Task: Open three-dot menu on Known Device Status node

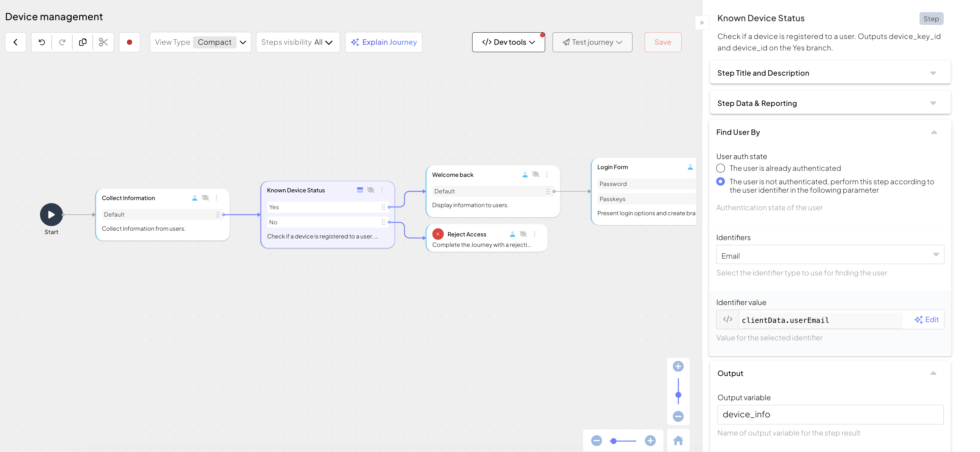Action: [x=382, y=190]
